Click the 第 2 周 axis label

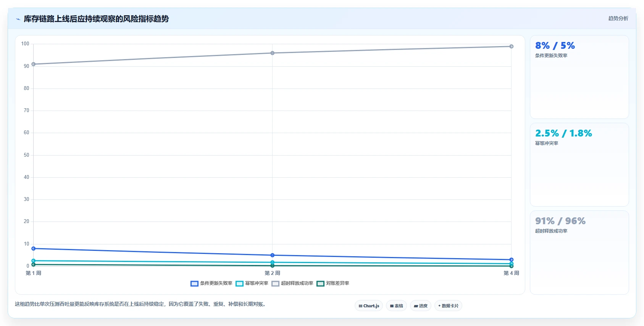(x=273, y=273)
